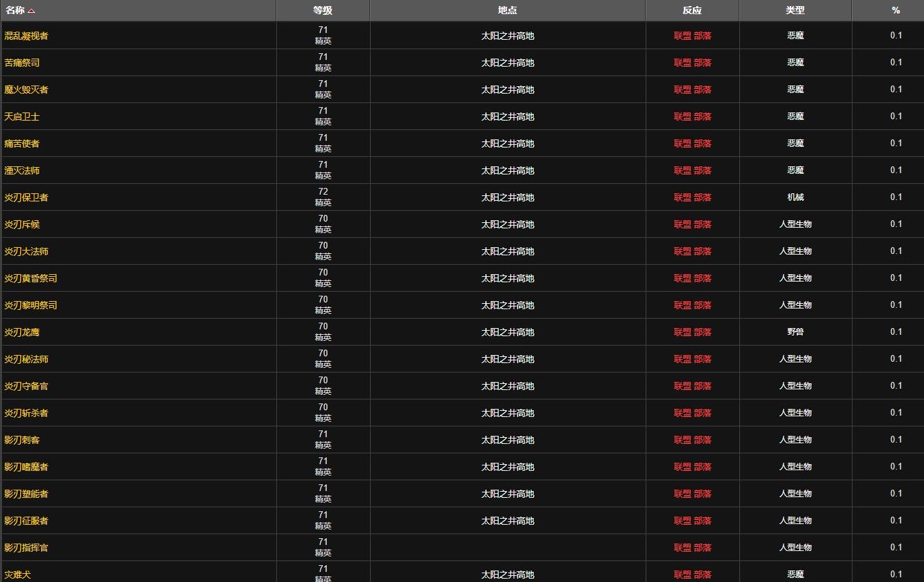Open the 湮灭法师 NPC link
924x582 pixels.
pyautogui.click(x=22, y=170)
